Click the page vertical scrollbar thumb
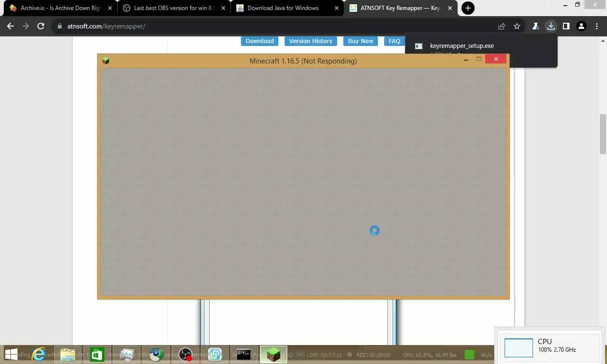The height and width of the screenshot is (364, 607). point(603,134)
